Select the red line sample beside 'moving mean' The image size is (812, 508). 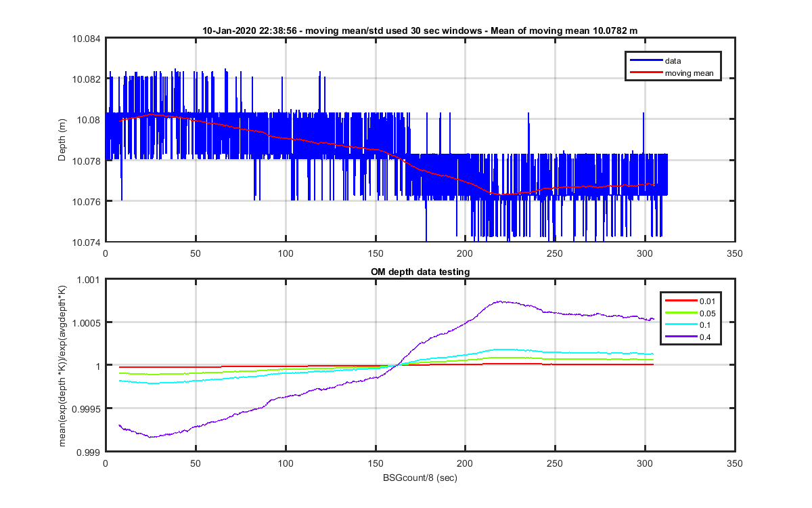click(645, 73)
